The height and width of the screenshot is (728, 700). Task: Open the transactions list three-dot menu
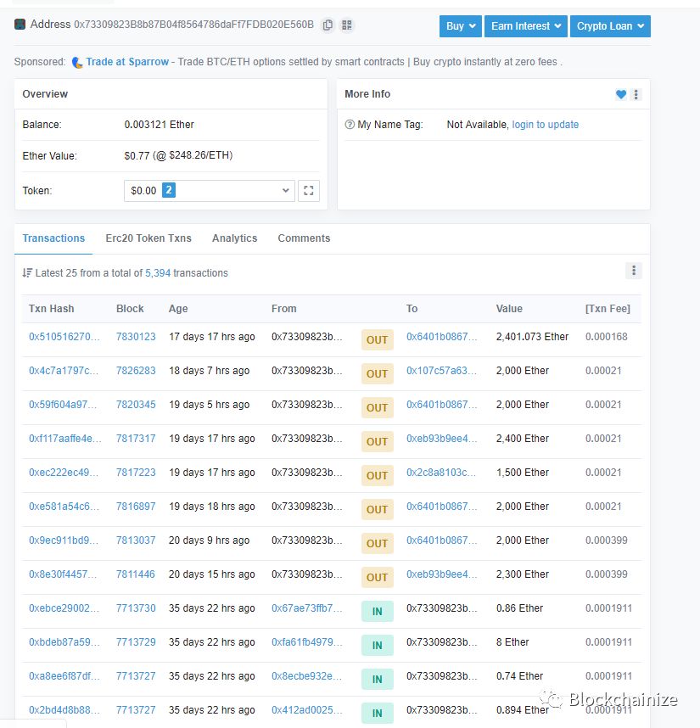click(x=634, y=270)
